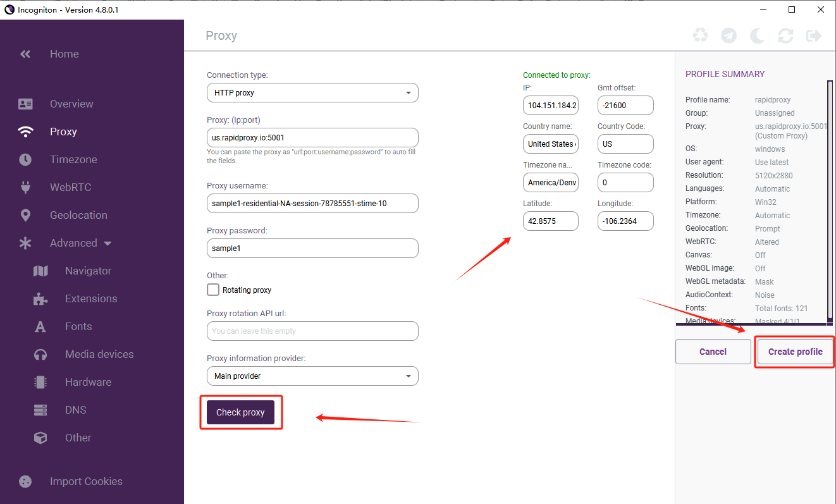Click the Geolocation pin icon
The width and height of the screenshot is (836, 504).
(x=25, y=215)
